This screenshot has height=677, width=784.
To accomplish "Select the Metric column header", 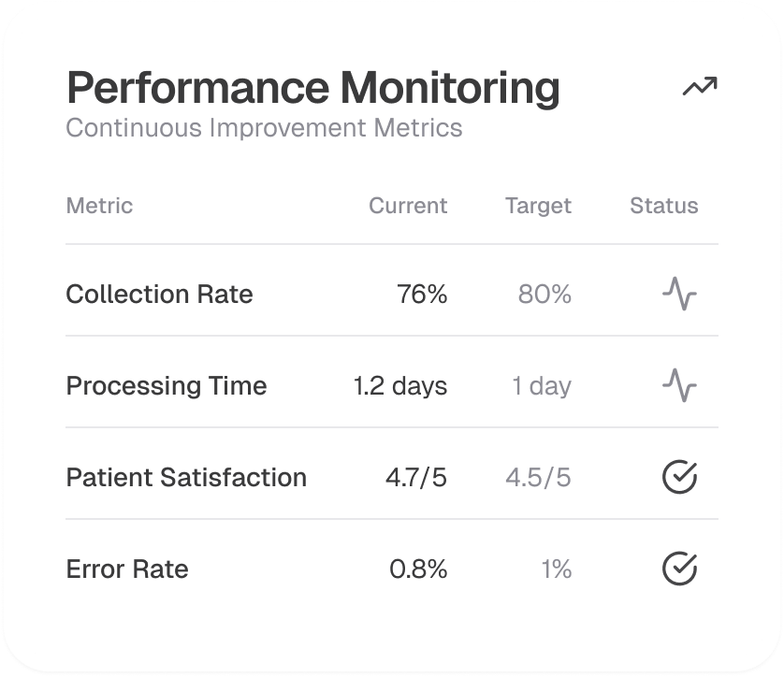I will pyautogui.click(x=99, y=206).
